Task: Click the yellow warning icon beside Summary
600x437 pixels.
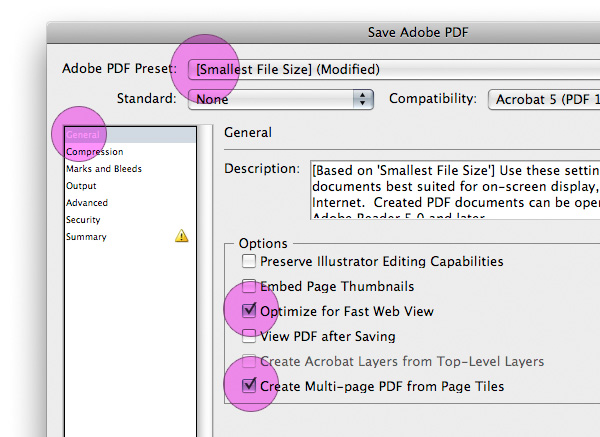Action: (181, 236)
